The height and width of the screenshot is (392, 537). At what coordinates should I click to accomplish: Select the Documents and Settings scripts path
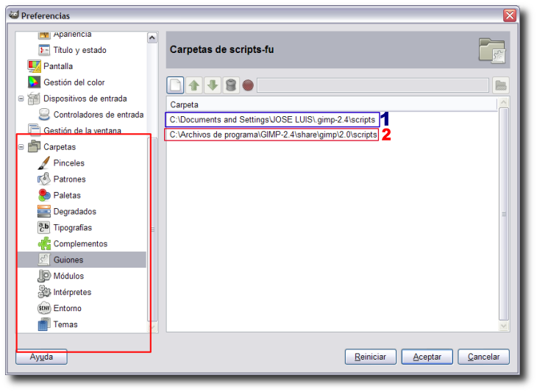272,119
